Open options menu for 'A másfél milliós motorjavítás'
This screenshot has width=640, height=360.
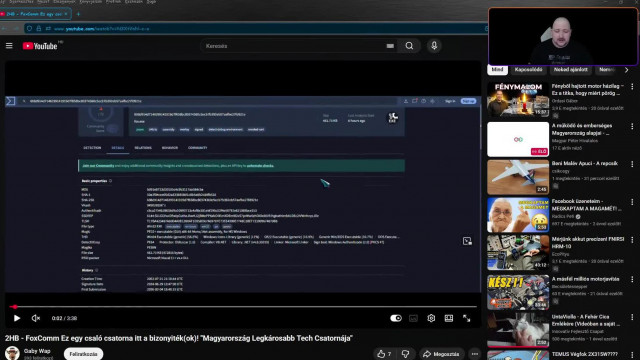click(x=632, y=280)
